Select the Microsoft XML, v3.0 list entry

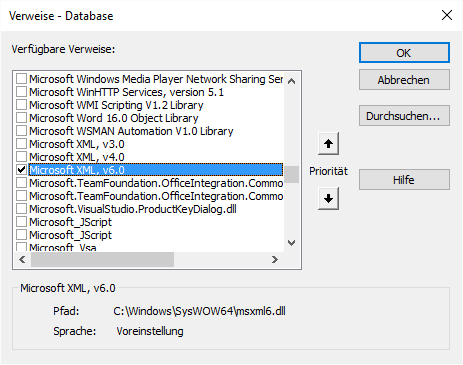[x=77, y=144]
